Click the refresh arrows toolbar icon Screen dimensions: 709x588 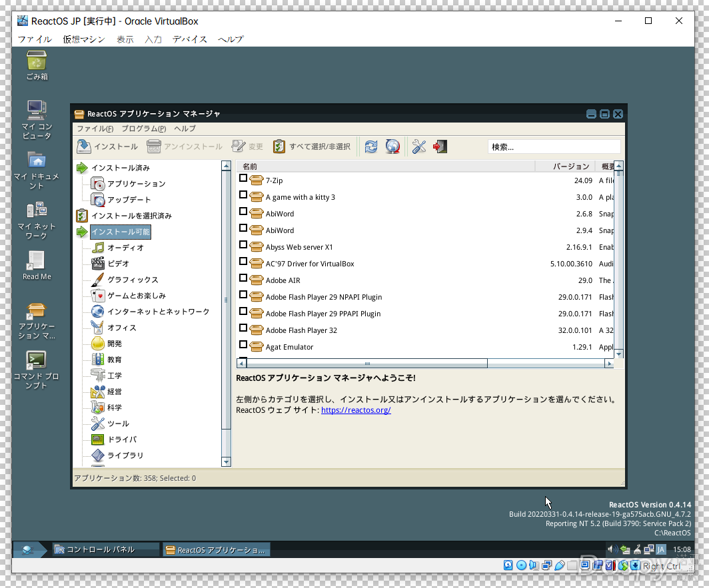(x=371, y=147)
